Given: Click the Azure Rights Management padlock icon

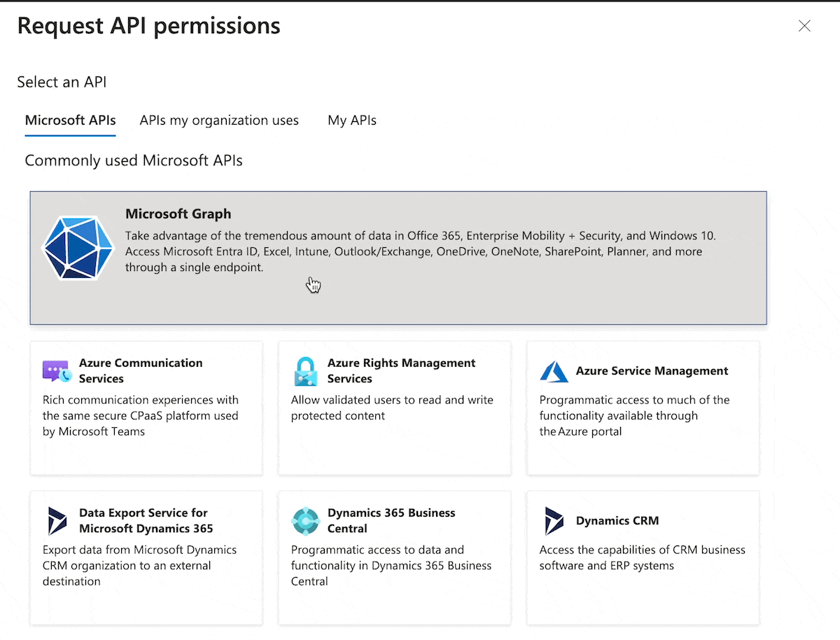Looking at the screenshot, I should 305,371.
